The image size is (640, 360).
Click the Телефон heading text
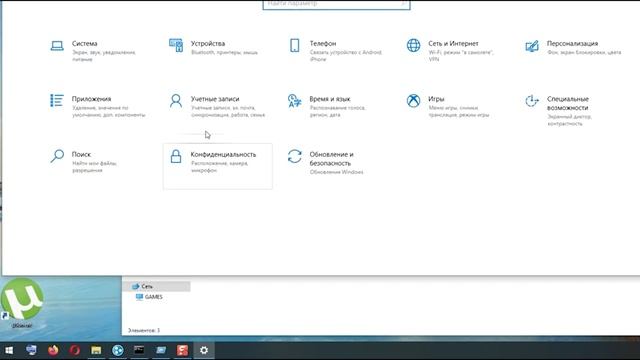tap(323, 43)
